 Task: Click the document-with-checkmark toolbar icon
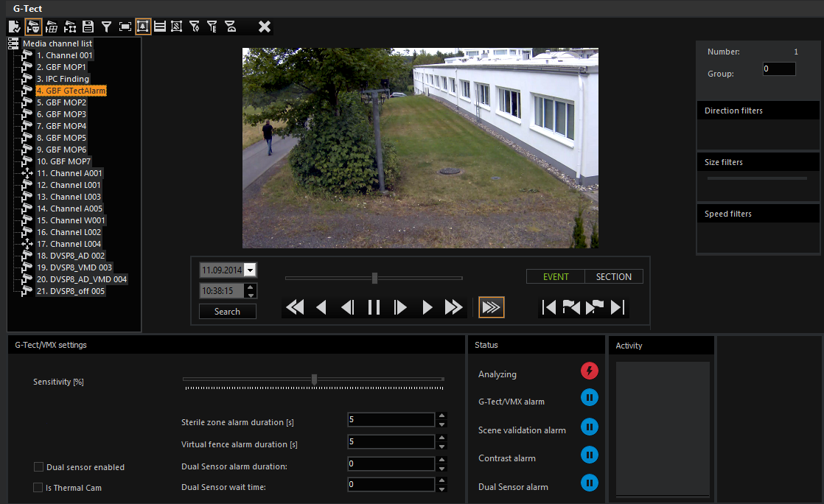pyautogui.click(x=15, y=27)
